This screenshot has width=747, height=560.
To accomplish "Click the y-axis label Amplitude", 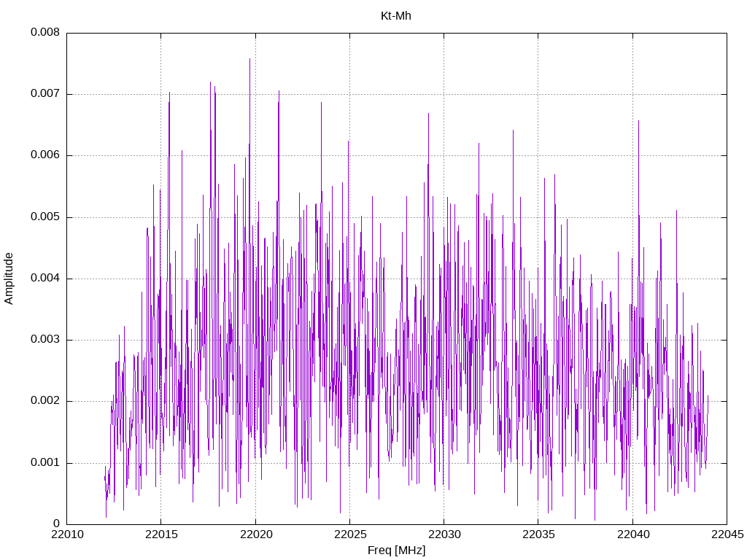I will click(x=9, y=279).
